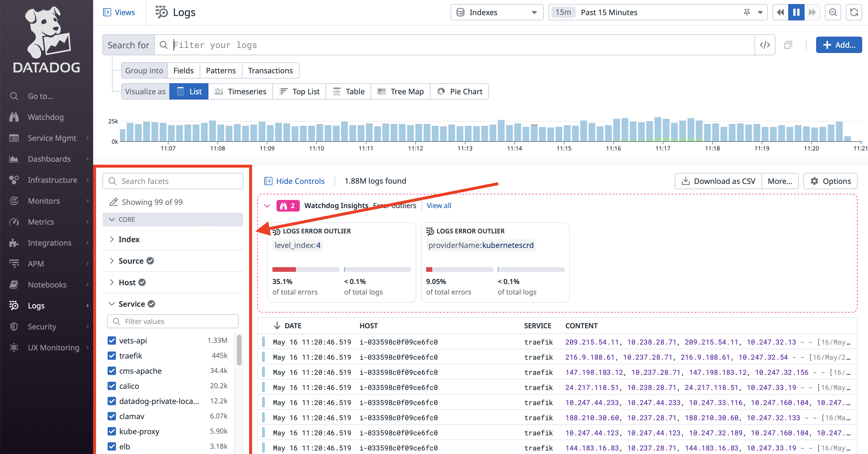Toggle the raw query code editor icon
The width and height of the screenshot is (868, 454).
pyautogui.click(x=765, y=45)
